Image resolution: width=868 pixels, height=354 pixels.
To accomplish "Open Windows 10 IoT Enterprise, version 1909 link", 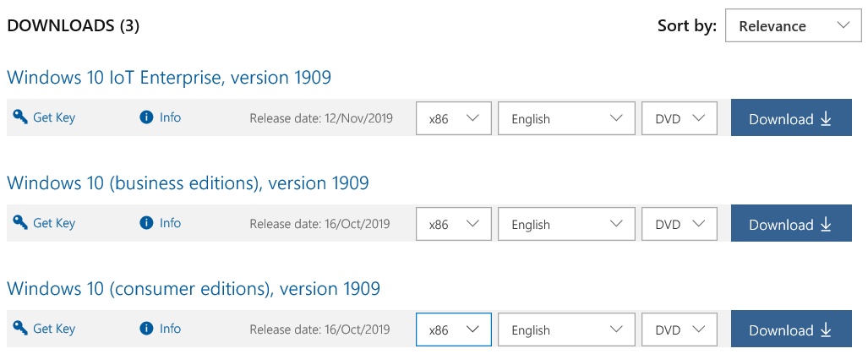I will (169, 78).
